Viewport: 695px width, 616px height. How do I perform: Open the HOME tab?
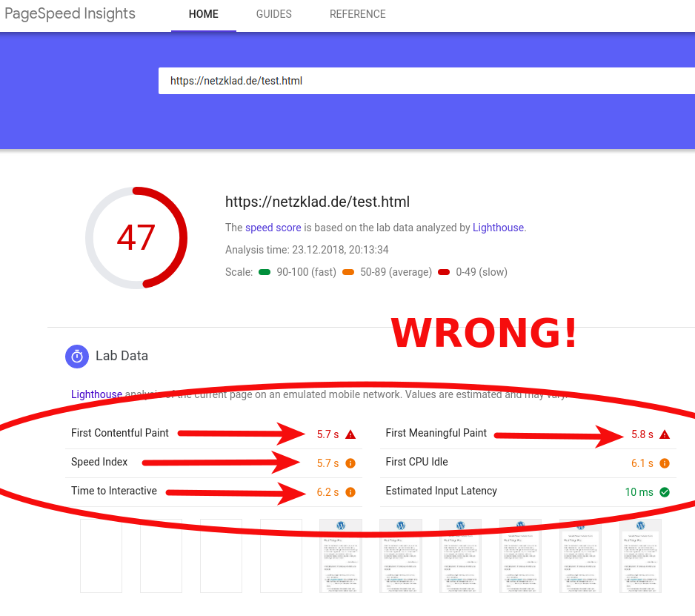click(x=204, y=14)
